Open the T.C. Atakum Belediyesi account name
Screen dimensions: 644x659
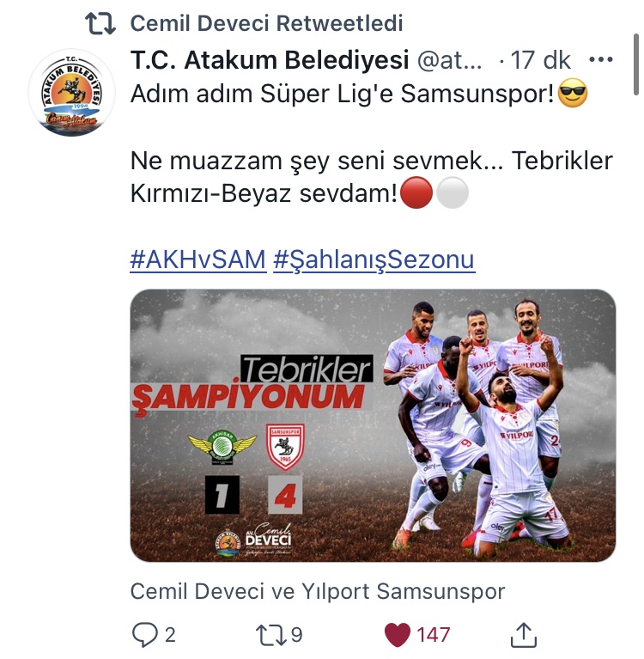[x=270, y=59]
